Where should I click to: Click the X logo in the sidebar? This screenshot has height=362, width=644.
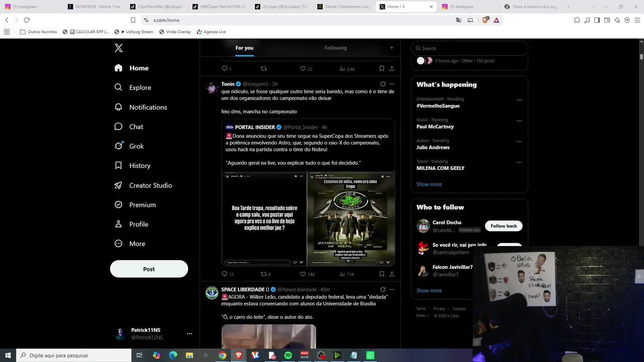point(119,48)
